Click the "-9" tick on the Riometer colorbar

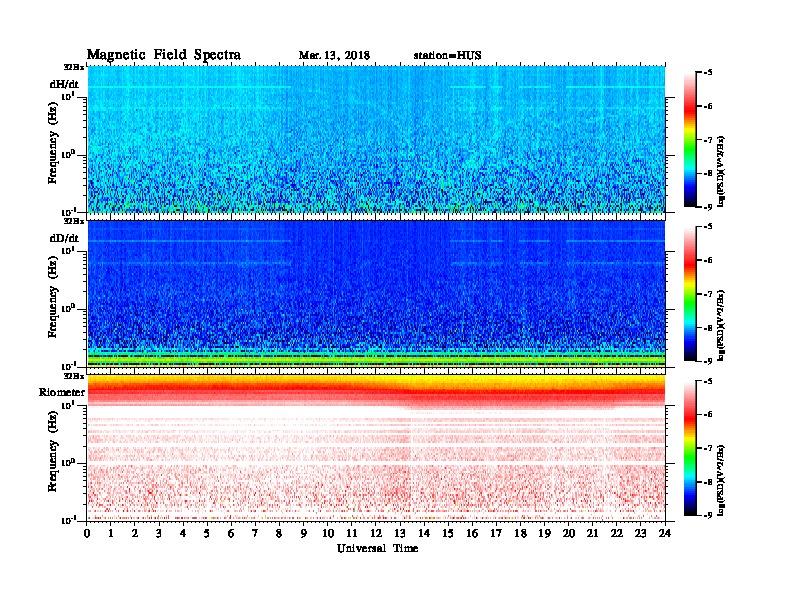coord(708,515)
